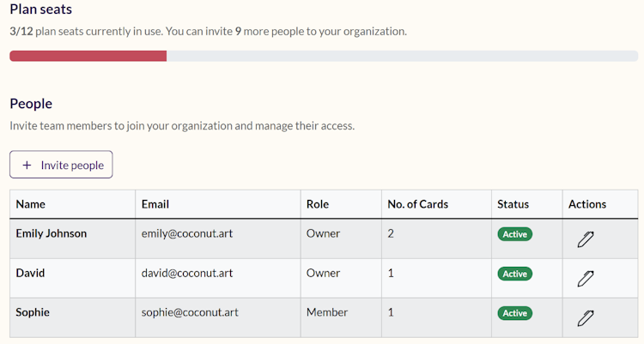Click the No. of Cards header
644x344 pixels.
coord(417,204)
